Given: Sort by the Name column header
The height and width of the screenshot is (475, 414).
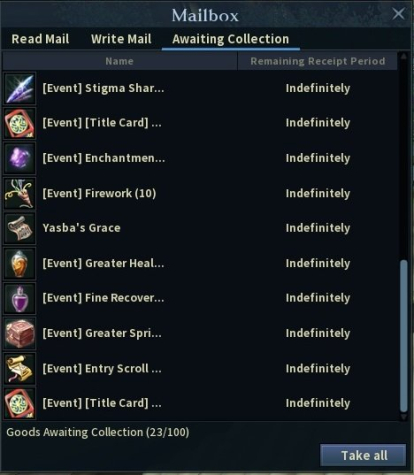Looking at the screenshot, I should pyautogui.click(x=119, y=61).
